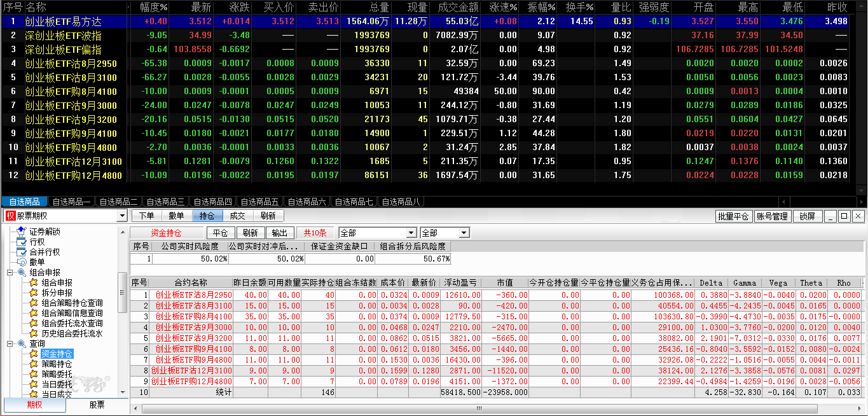Switch to 自选商品三 watchlist tab
The image size is (868, 416).
click(x=165, y=202)
